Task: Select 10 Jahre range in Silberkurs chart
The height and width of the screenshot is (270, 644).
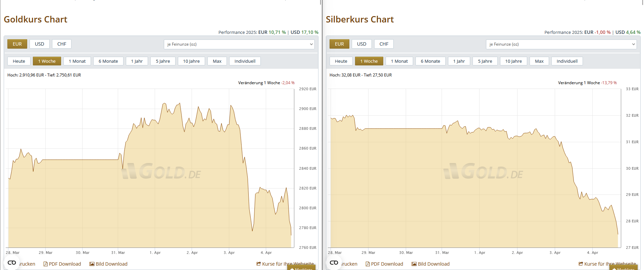Action: tap(513, 61)
